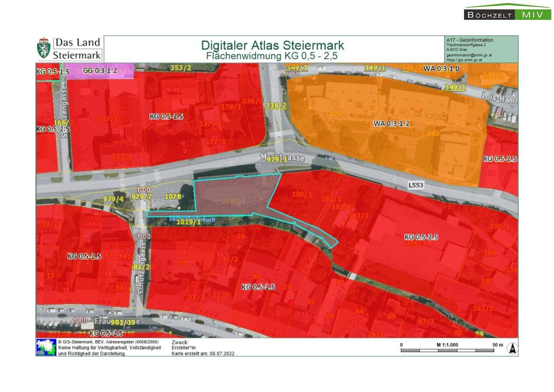This screenshot has height=392, width=554.
Task: Select parcel label 180/1
Action: (x=301, y=195)
